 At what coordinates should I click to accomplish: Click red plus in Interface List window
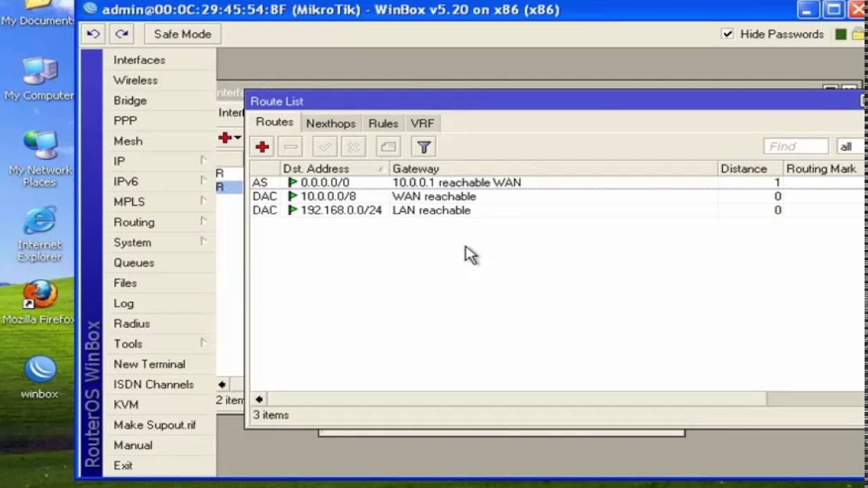pyautogui.click(x=225, y=138)
